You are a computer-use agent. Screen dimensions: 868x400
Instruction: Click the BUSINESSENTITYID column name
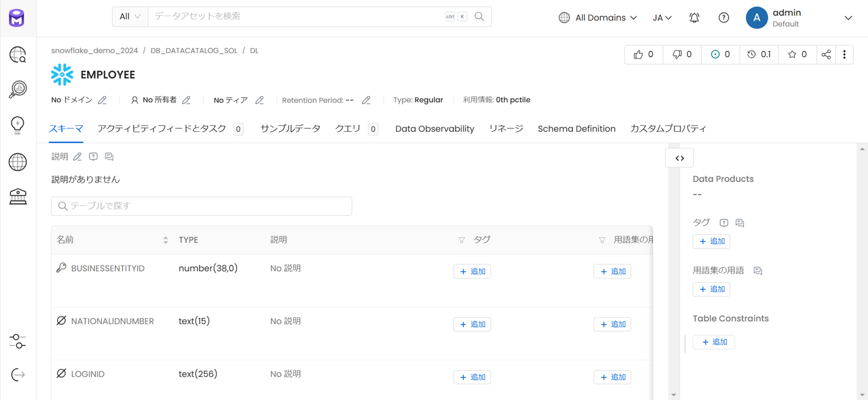(x=108, y=269)
